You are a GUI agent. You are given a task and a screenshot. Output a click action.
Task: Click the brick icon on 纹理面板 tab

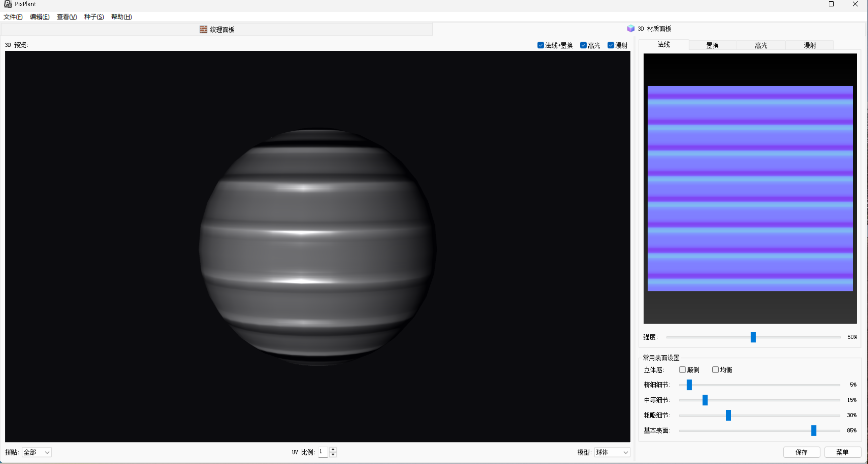tap(203, 29)
